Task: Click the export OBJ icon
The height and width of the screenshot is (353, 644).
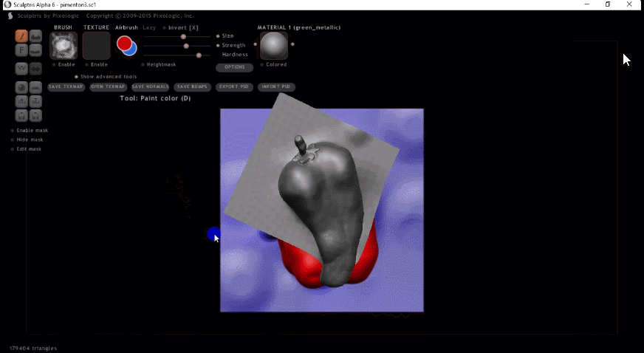Action: 35,101
